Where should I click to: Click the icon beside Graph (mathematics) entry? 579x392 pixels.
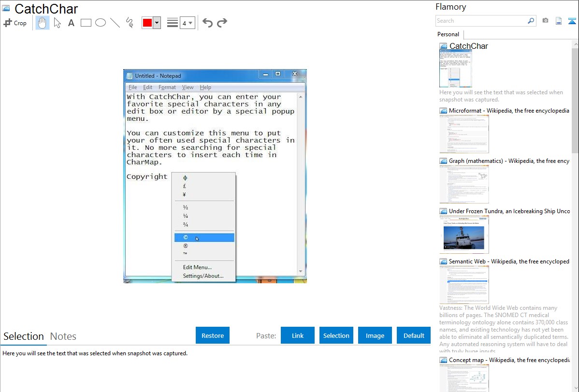(443, 161)
